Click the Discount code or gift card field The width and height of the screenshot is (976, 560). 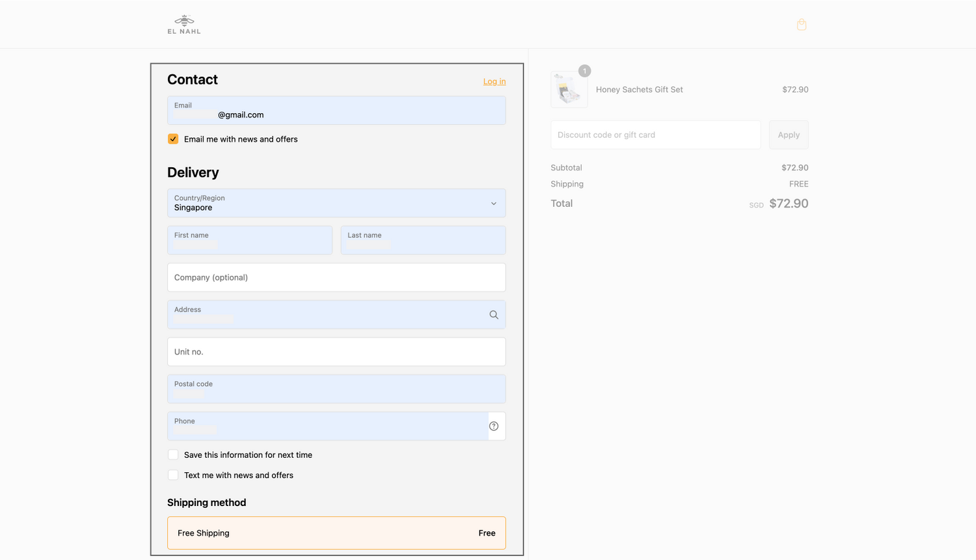[x=655, y=135]
